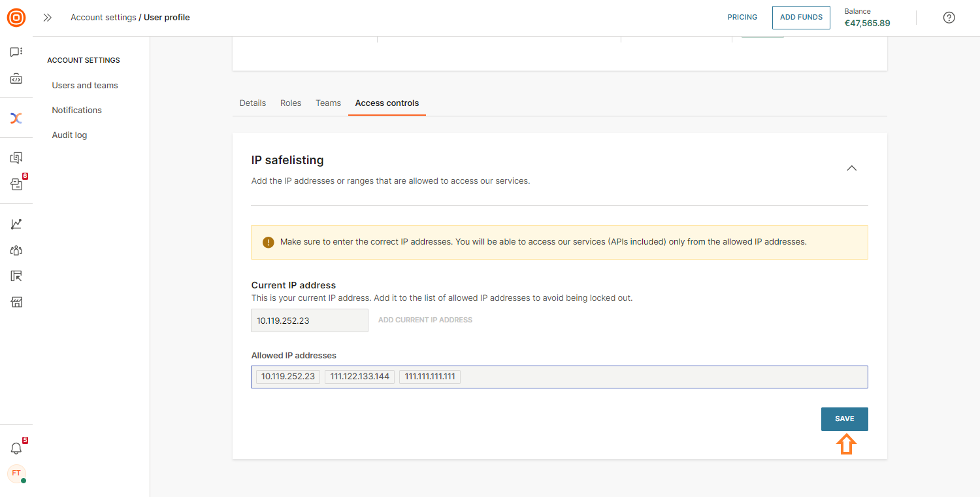Viewport: 980px width, 497px height.
Task: Open the chat messages sidebar icon
Action: click(16, 52)
